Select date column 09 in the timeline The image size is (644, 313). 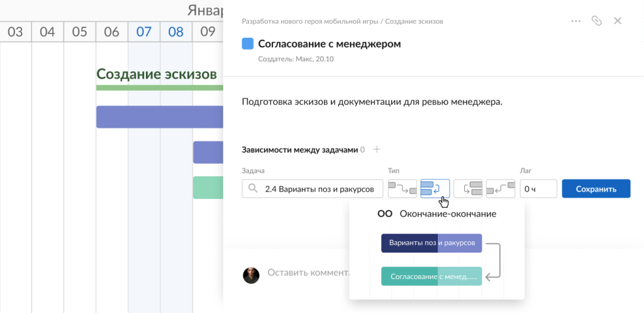point(208,31)
